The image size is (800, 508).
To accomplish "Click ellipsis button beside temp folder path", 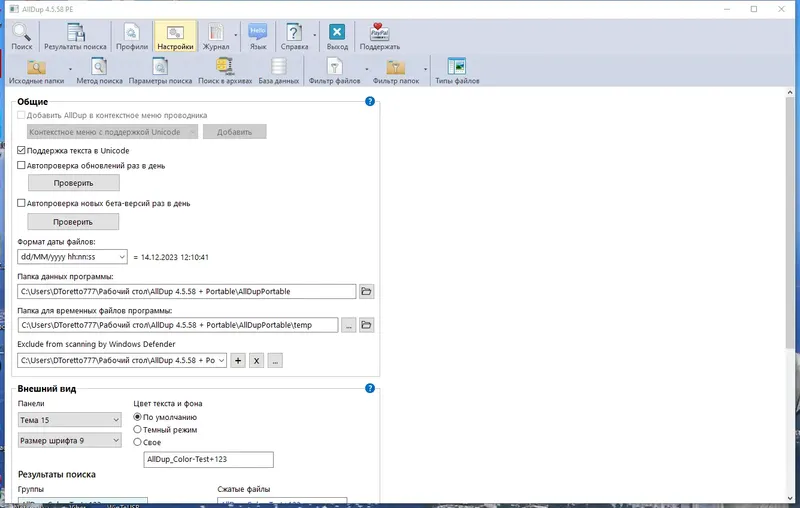I will coord(348,325).
